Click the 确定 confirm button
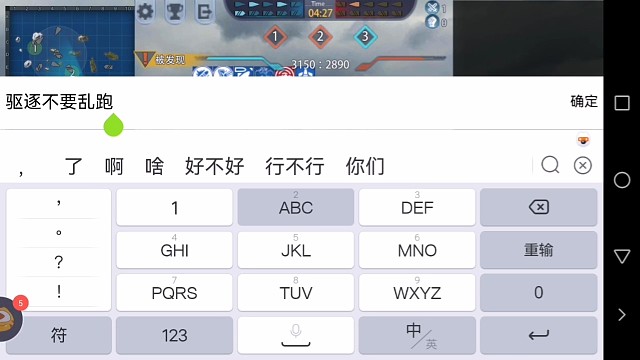 (584, 101)
